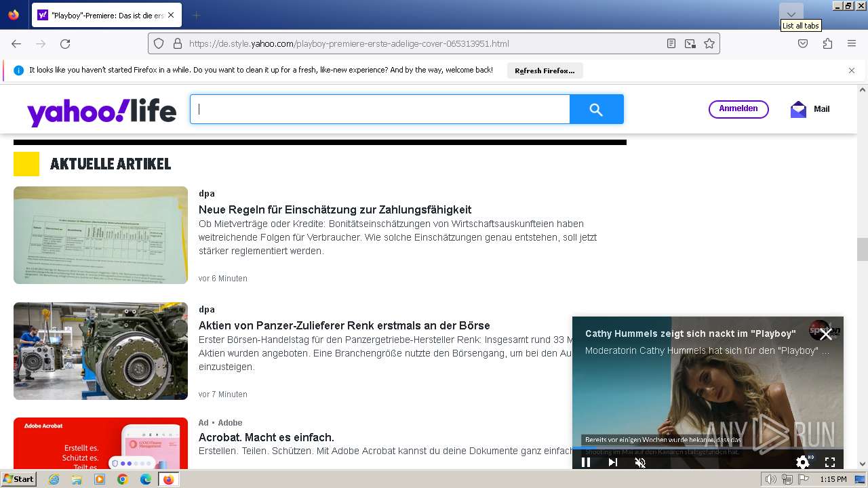Pause the floating video player
This screenshot has width=868, height=488.
click(x=586, y=462)
